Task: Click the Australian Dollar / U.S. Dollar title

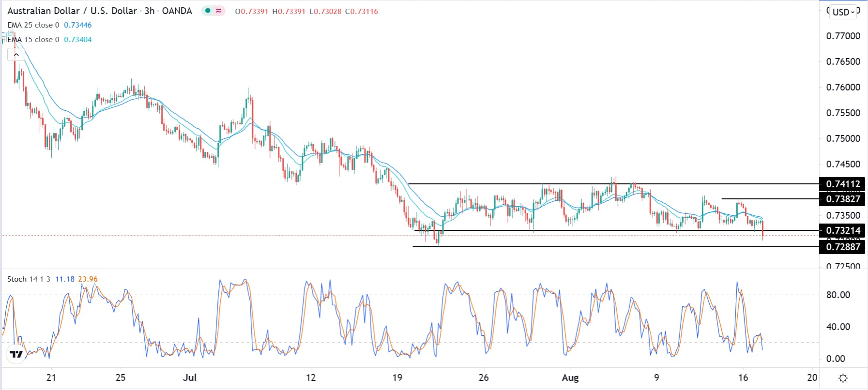Action: click(x=73, y=11)
